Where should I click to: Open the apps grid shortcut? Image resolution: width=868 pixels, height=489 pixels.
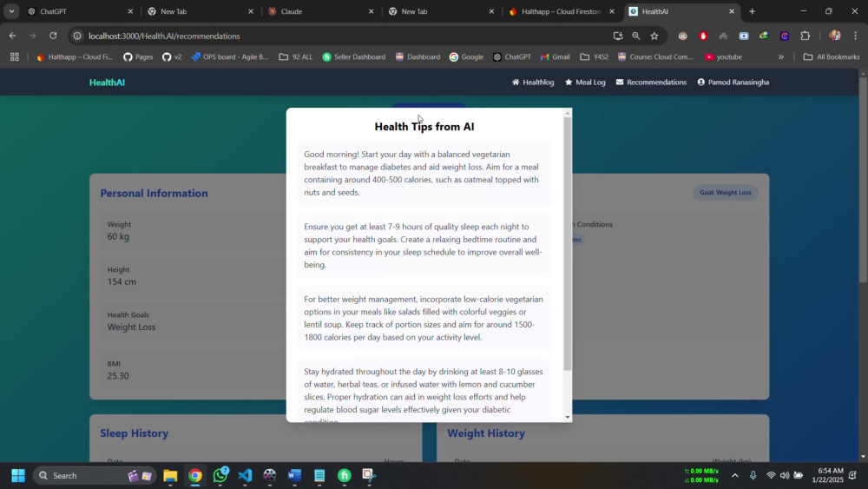tap(15, 57)
